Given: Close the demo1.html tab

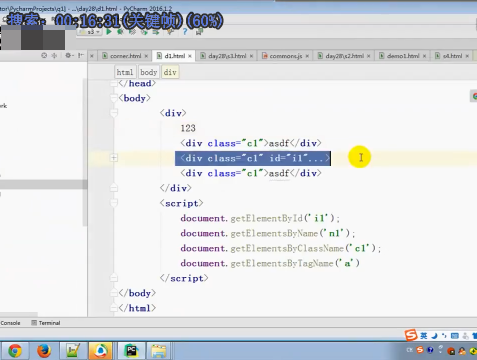Looking at the screenshot, I should pos(424,56).
